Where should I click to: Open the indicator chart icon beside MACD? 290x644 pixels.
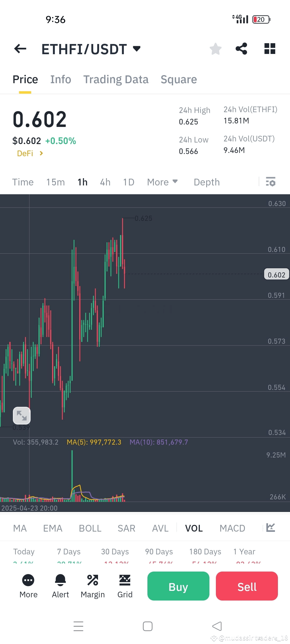pyautogui.click(x=270, y=527)
